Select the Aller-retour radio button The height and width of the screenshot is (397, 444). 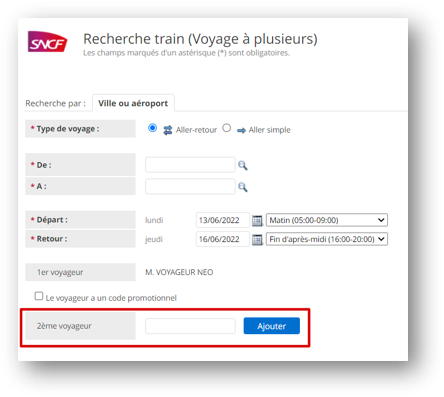(x=153, y=128)
